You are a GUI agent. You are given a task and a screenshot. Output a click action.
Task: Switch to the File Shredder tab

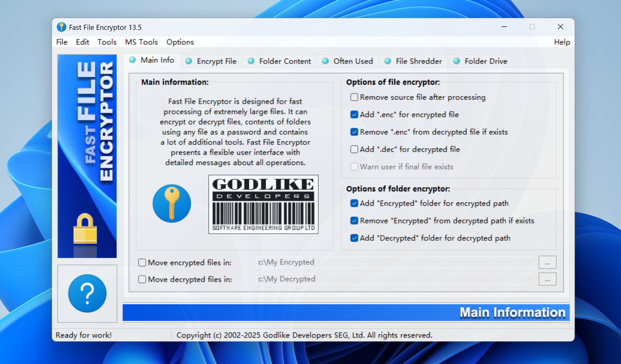coord(413,61)
